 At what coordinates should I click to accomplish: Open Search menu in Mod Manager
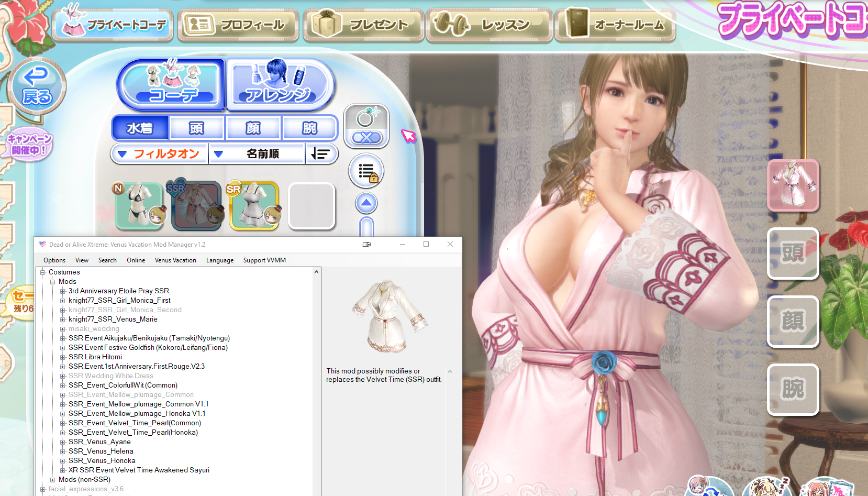107,260
